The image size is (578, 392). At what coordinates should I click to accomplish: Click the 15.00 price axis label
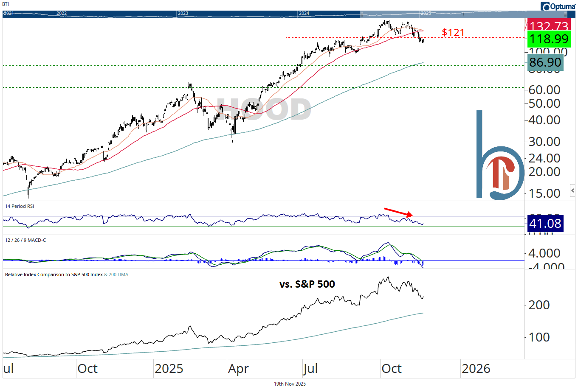pyautogui.click(x=544, y=193)
